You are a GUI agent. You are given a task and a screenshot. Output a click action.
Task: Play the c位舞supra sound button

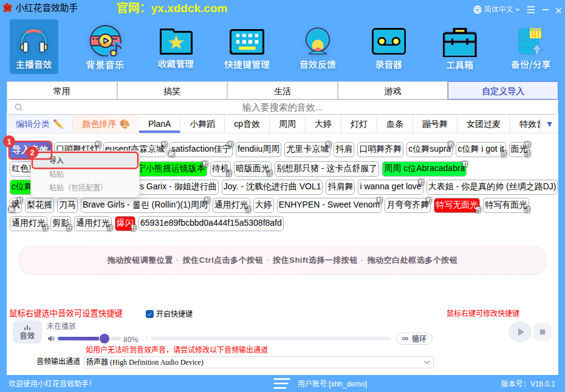coord(429,149)
